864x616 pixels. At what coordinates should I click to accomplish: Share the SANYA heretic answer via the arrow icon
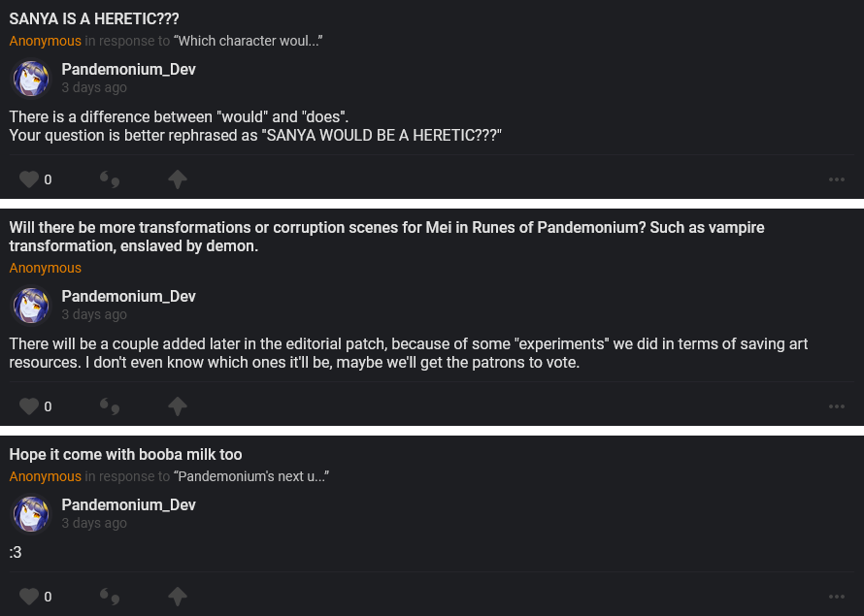[x=177, y=179]
